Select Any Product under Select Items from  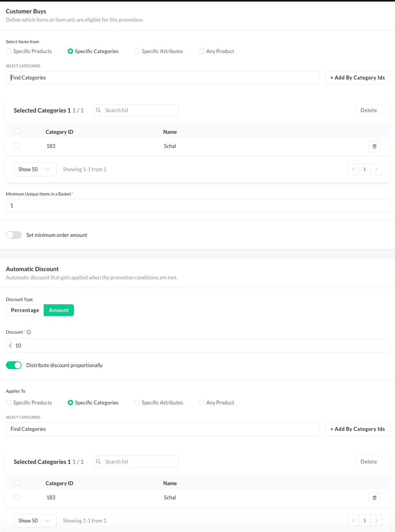coord(202,51)
